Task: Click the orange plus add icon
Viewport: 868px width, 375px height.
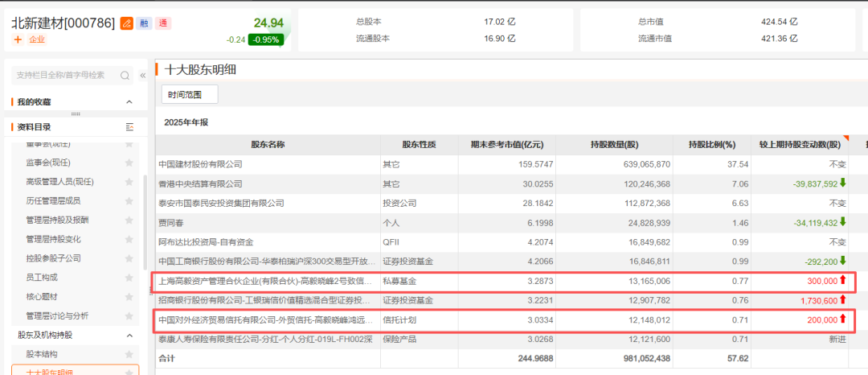Action: [18, 39]
